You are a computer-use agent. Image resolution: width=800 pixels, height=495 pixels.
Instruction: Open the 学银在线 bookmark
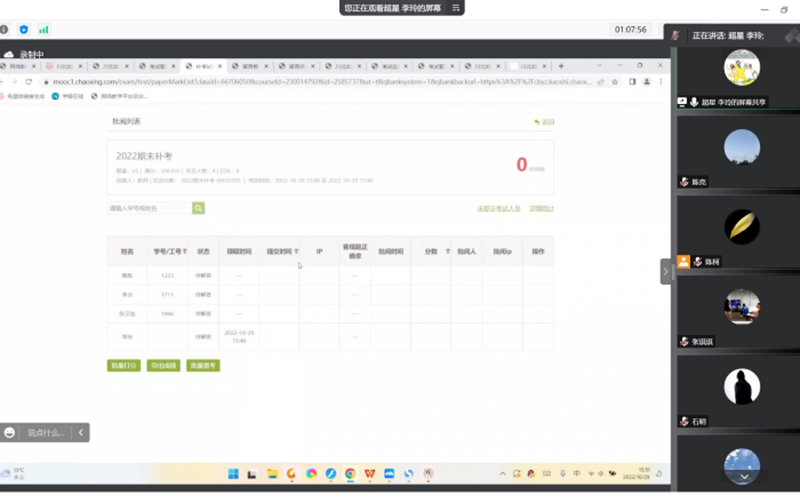[68, 96]
